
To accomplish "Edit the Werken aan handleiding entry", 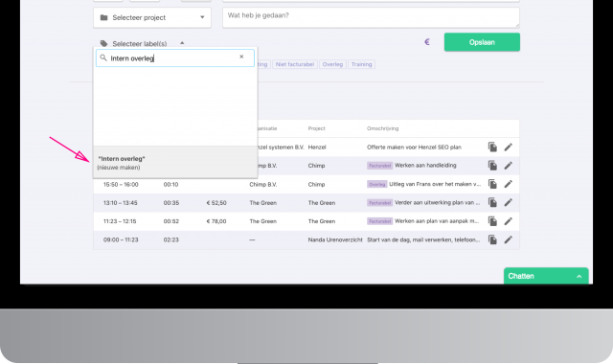I will point(508,166).
